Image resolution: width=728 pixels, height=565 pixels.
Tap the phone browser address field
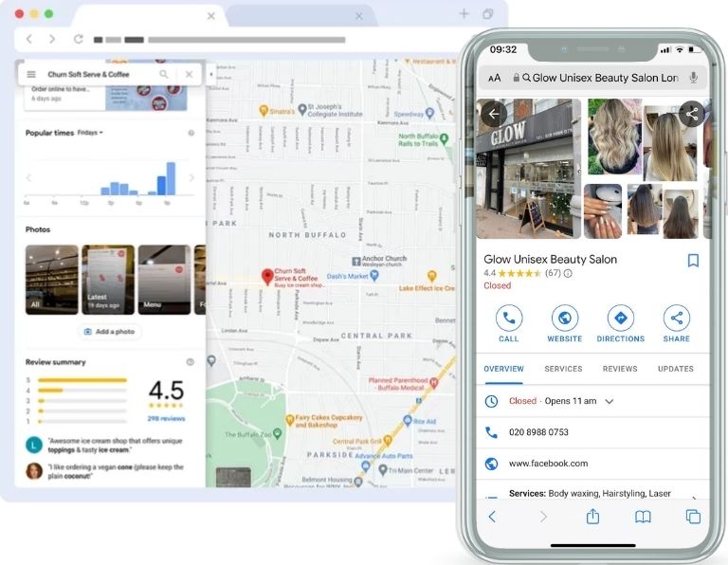(x=592, y=78)
